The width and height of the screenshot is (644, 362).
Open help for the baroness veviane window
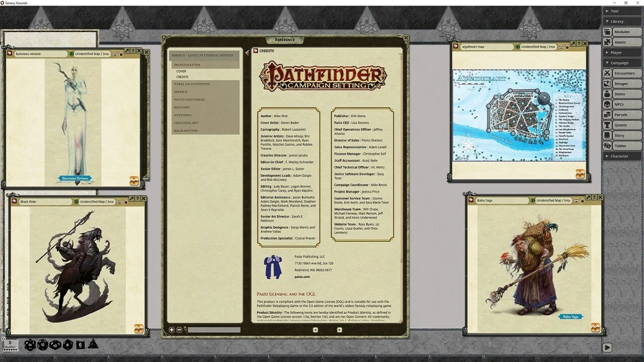133,51
